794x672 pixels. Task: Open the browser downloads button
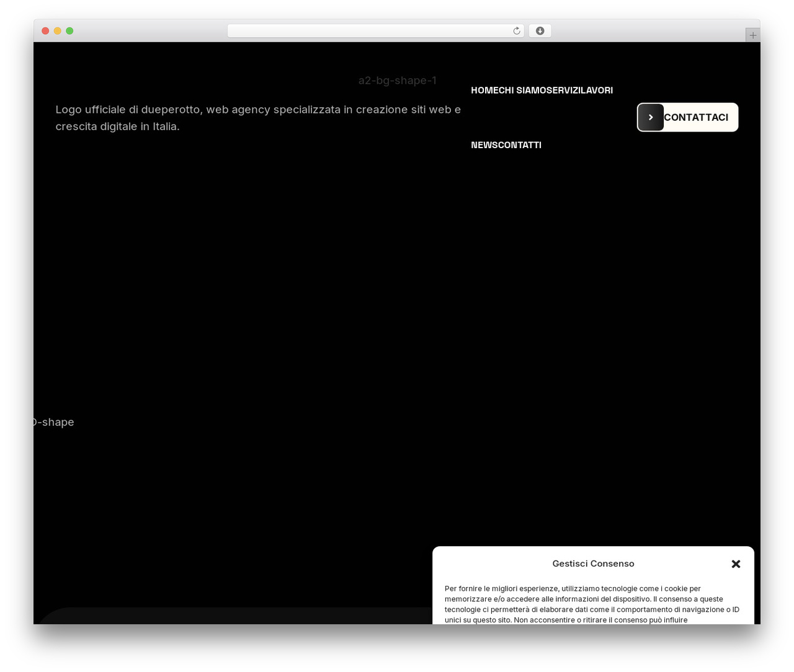[540, 31]
